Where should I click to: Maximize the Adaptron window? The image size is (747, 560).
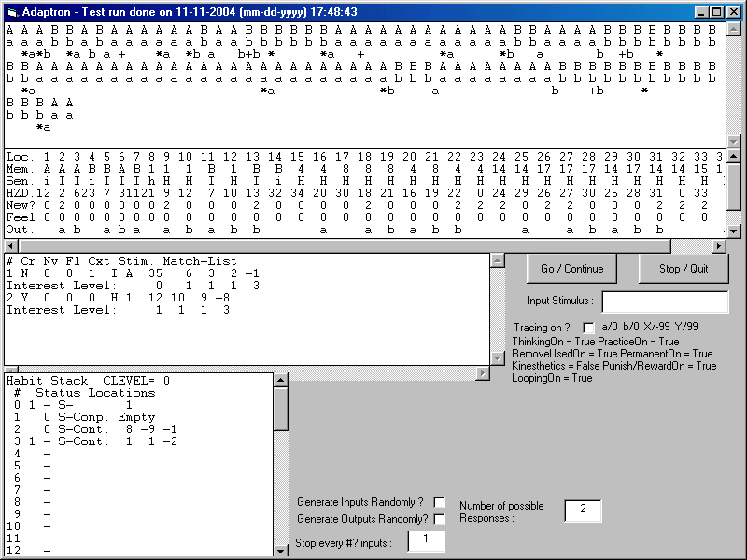click(716, 12)
